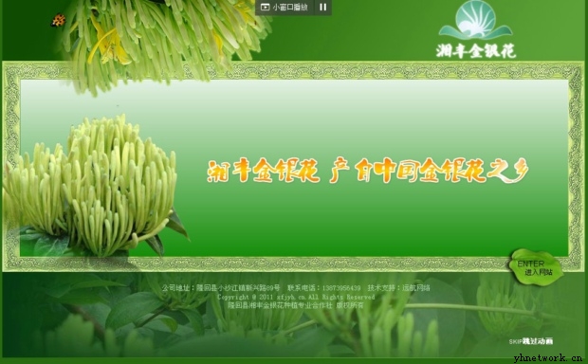Viewport: 588px width, 364px height.
Task: Click the Copyright 2011 xfjyh.cn line
Action: (x=296, y=297)
